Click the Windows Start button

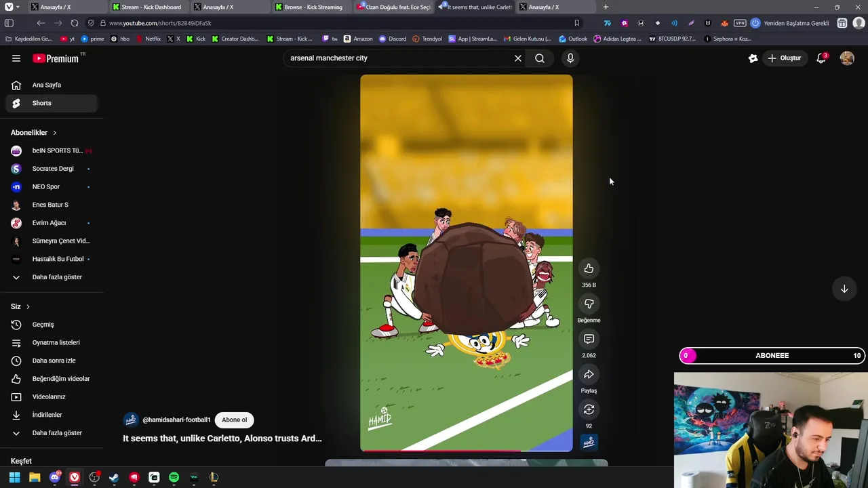(x=14, y=477)
